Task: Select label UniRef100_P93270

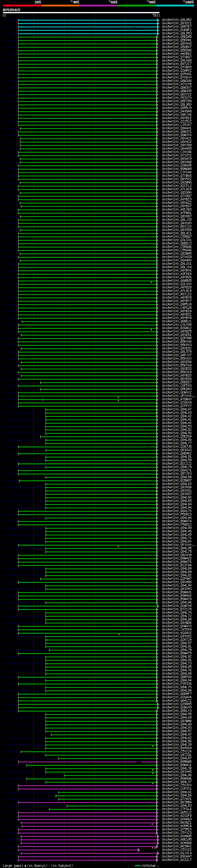Action: (x=176, y=98)
